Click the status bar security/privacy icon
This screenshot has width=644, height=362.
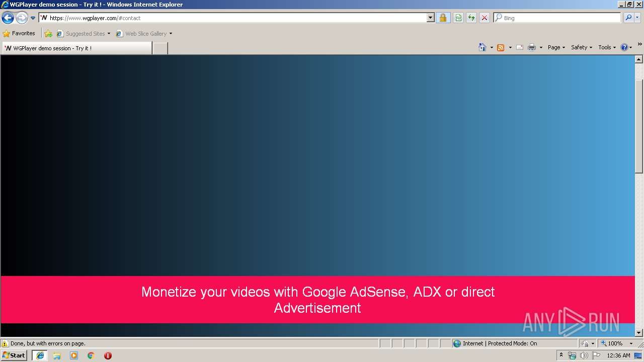[x=585, y=343]
